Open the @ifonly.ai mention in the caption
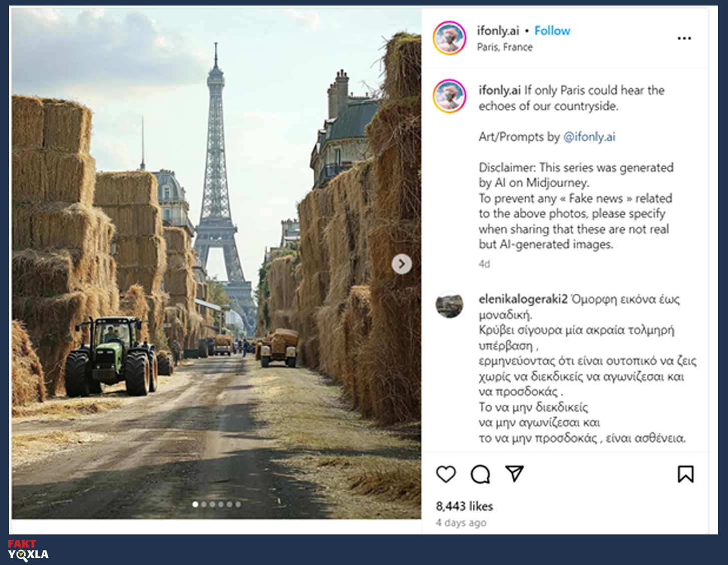728x565 pixels. point(589,137)
